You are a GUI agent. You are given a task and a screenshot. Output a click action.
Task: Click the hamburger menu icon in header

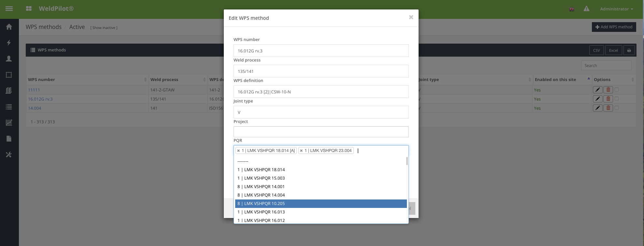coord(9,9)
